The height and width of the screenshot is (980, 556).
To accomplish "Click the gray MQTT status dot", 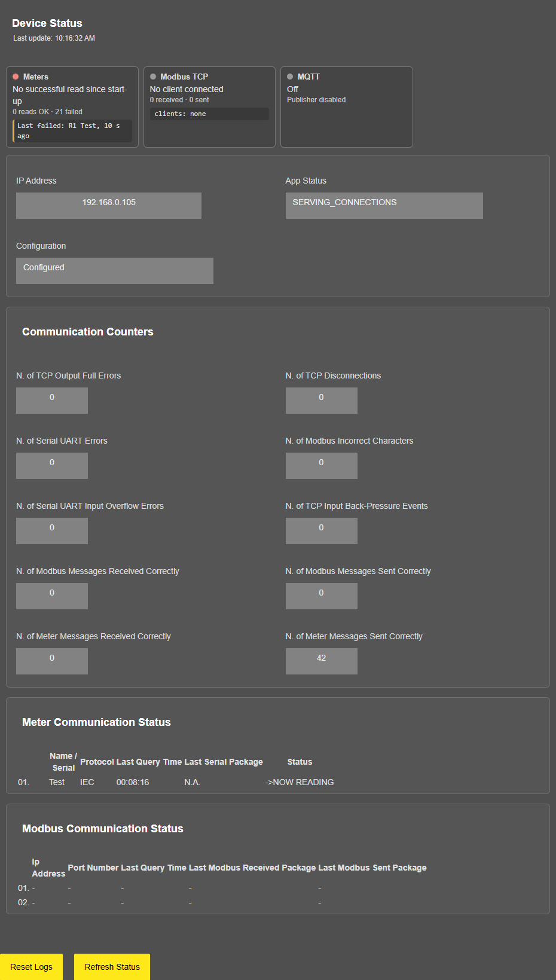I will pos(290,77).
